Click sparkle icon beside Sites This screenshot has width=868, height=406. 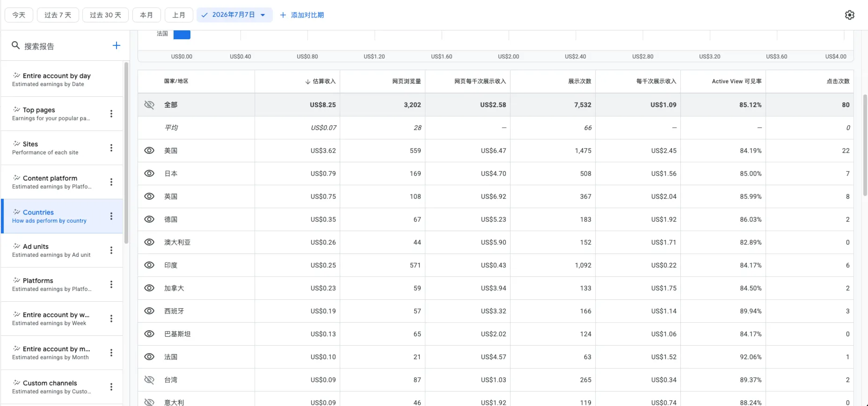coord(17,144)
